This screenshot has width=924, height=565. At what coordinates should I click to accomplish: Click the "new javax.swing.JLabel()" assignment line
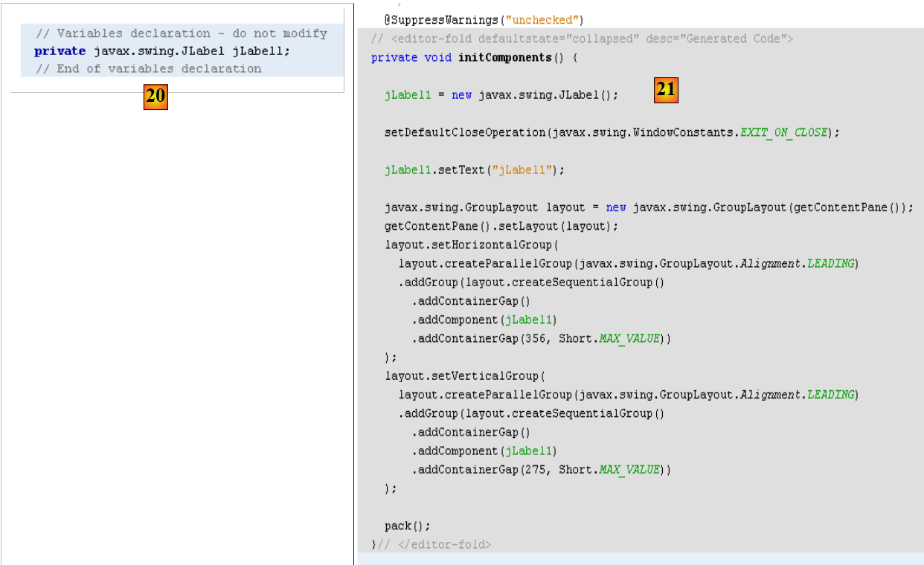pyautogui.click(x=501, y=95)
